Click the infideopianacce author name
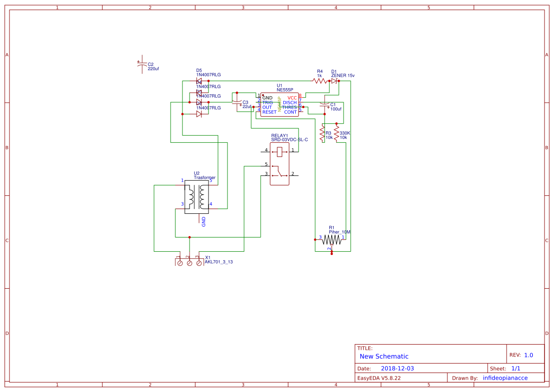The width and height of the screenshot is (554, 392). tap(505, 378)
